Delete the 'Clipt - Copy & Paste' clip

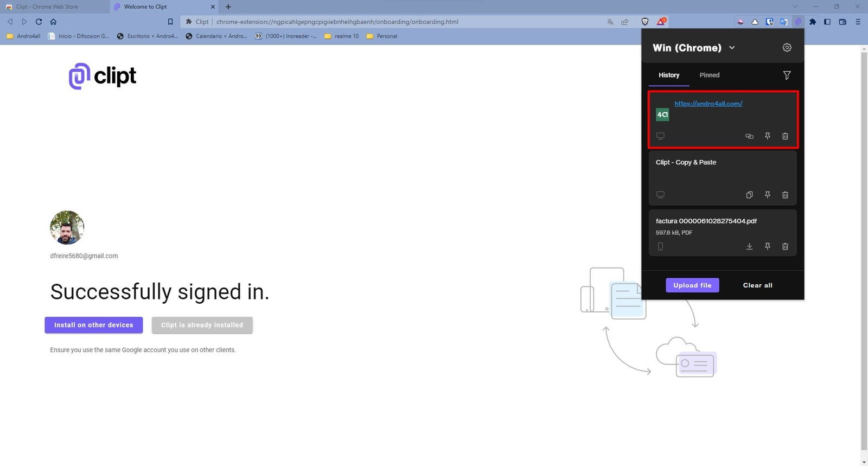(785, 195)
